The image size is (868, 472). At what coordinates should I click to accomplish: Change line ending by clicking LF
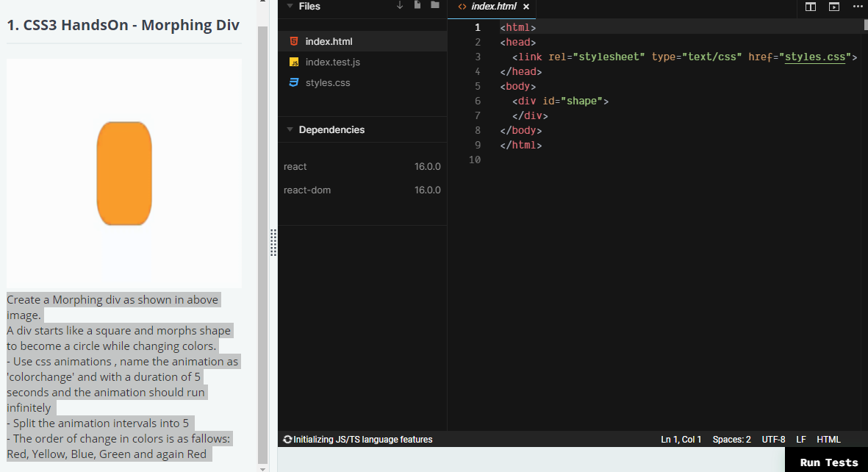pos(801,439)
